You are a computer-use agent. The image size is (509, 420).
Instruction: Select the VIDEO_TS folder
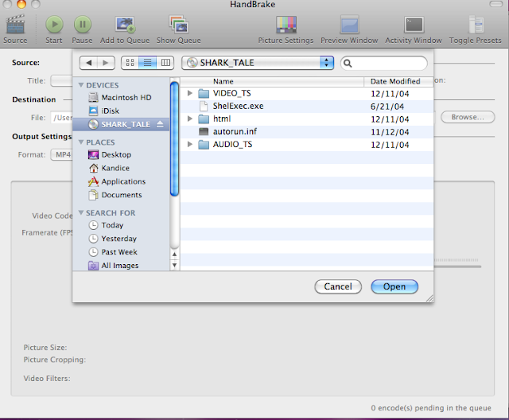click(x=307, y=94)
